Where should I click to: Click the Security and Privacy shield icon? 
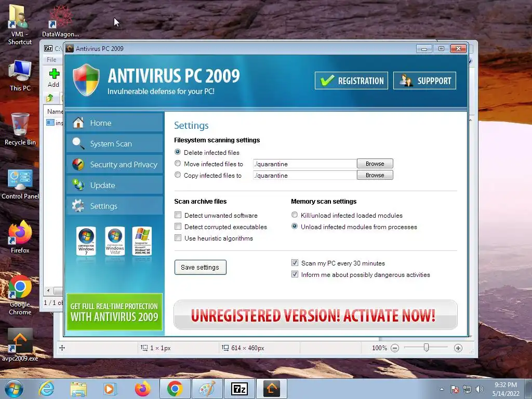click(x=78, y=164)
